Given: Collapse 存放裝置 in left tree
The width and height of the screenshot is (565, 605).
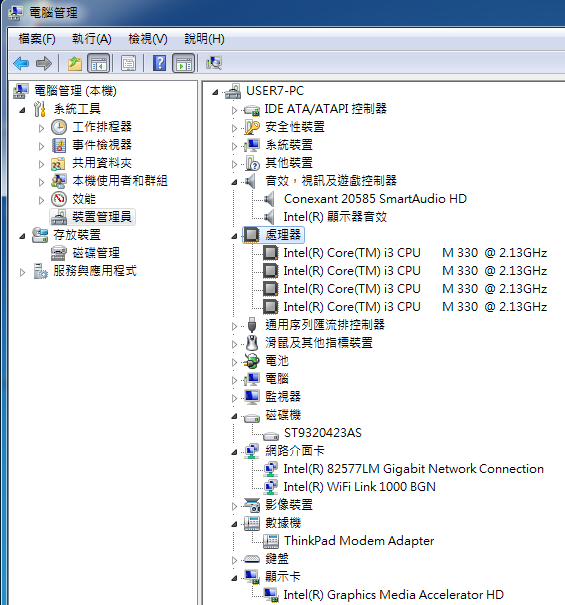Looking at the screenshot, I should coord(22,236).
